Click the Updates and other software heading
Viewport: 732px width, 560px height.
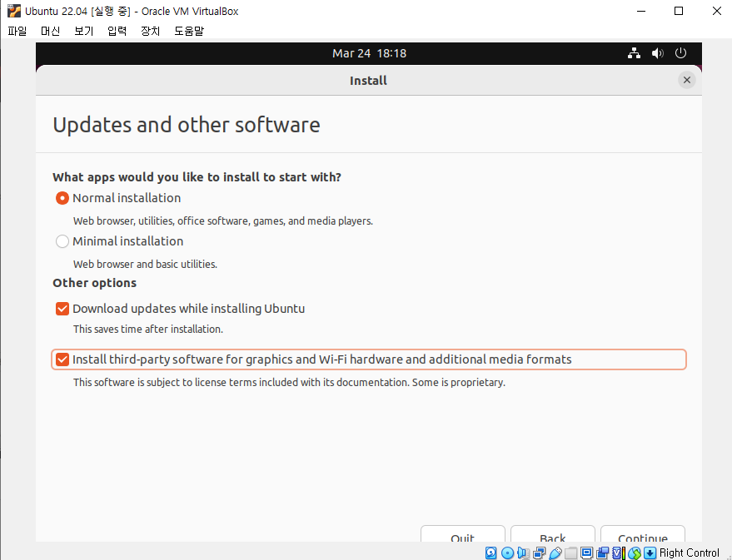point(187,125)
